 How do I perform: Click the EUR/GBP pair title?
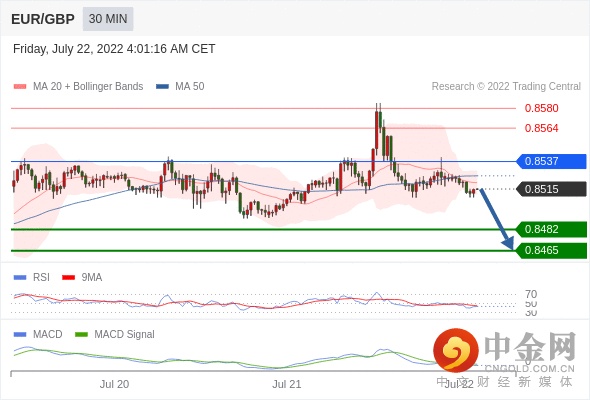click(x=43, y=19)
